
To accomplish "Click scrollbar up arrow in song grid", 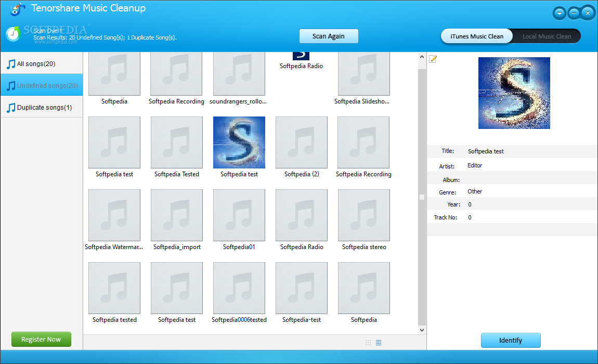I will 422,57.
